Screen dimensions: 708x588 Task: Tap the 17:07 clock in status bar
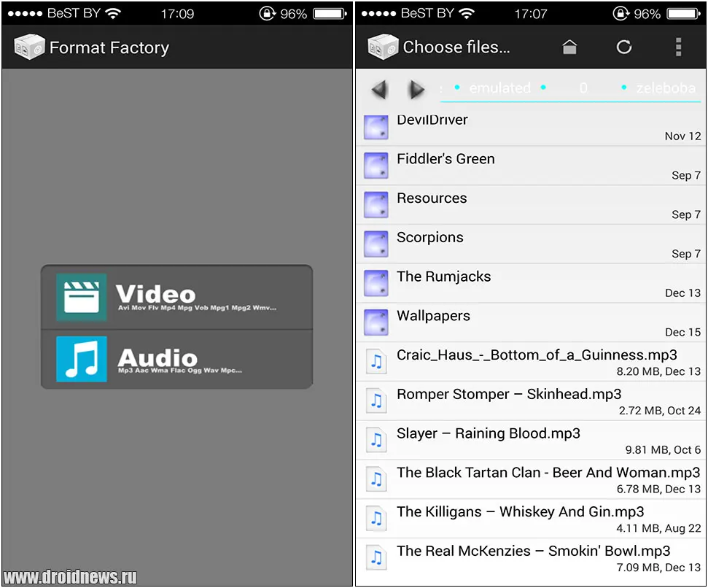point(531,14)
